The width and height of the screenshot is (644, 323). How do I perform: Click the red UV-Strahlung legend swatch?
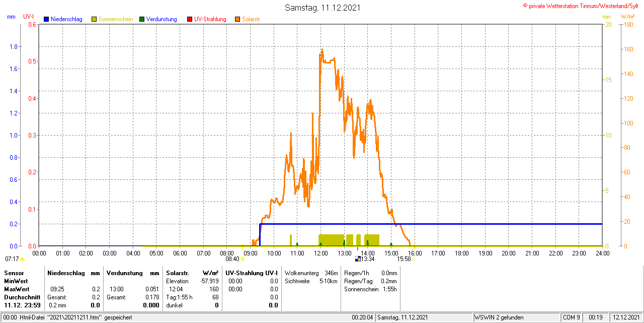click(190, 19)
